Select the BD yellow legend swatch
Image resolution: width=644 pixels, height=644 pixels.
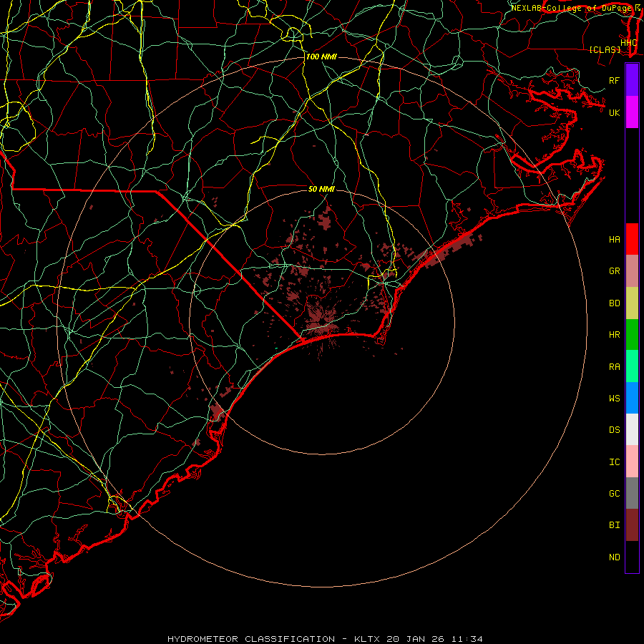click(x=632, y=303)
